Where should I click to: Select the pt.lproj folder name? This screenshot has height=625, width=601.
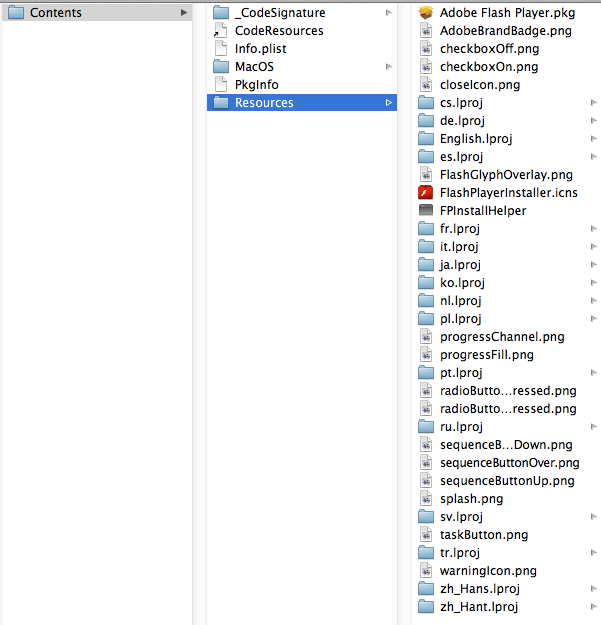tap(462, 373)
